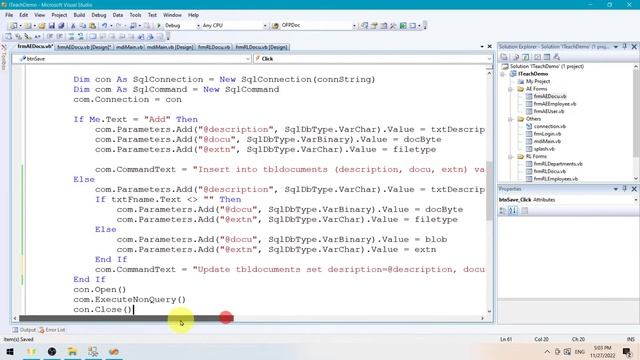The width and height of the screenshot is (640, 360).
Task: Pin the Properties panel
Action: (624, 189)
